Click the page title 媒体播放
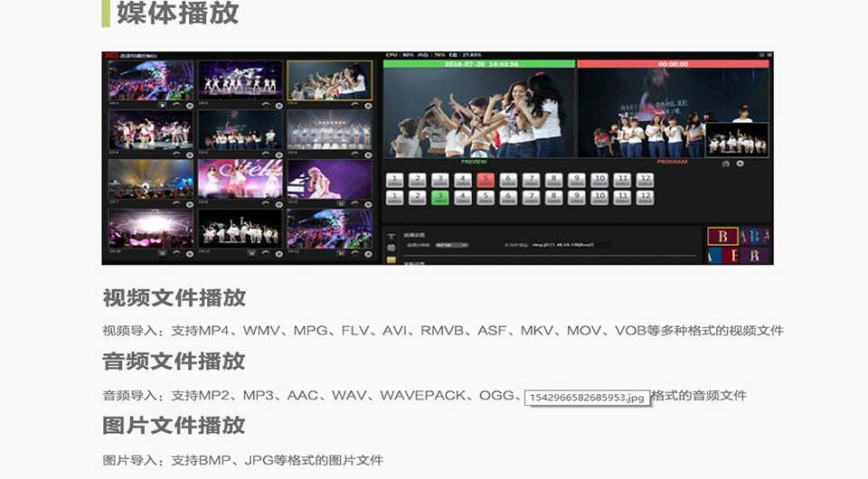Image resolution: width=868 pixels, height=479 pixels. 178,14
